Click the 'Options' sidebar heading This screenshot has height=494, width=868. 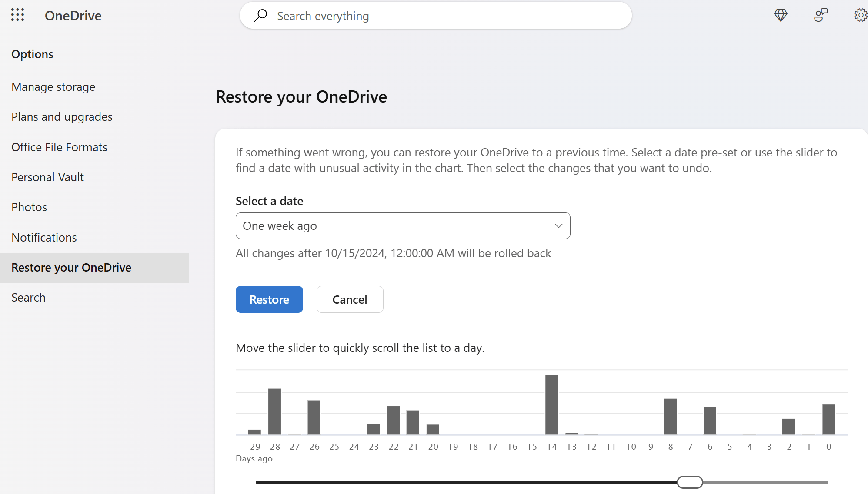click(32, 54)
